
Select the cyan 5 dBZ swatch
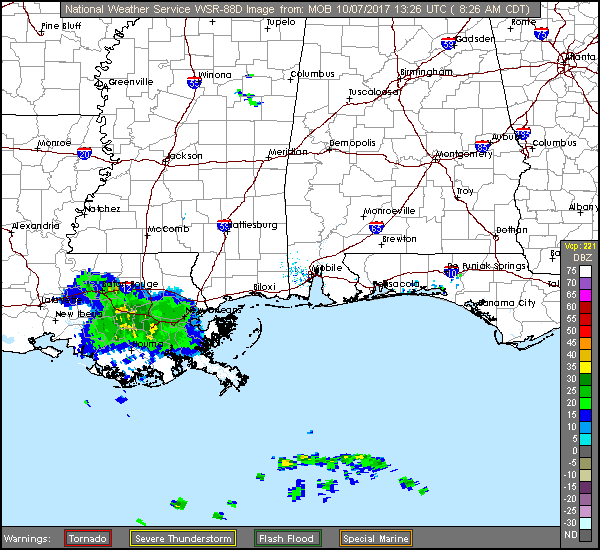point(585,439)
